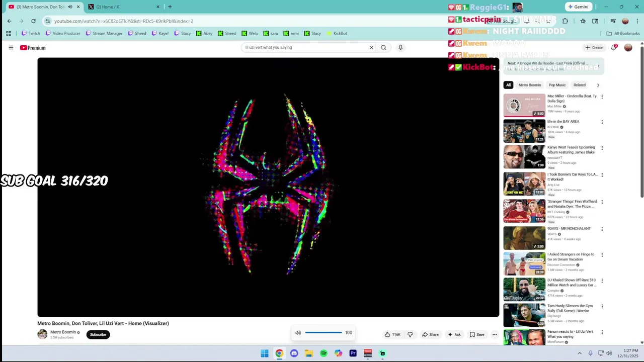Viewport: 644px width, 362px height.
Task: Open YouTube account avatar menu
Action: pos(628,47)
